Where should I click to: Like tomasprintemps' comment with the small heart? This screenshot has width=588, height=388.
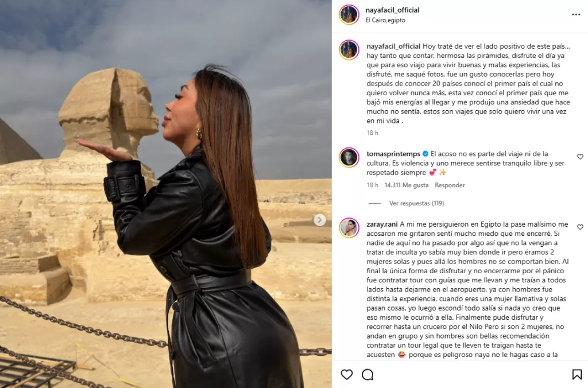click(580, 157)
